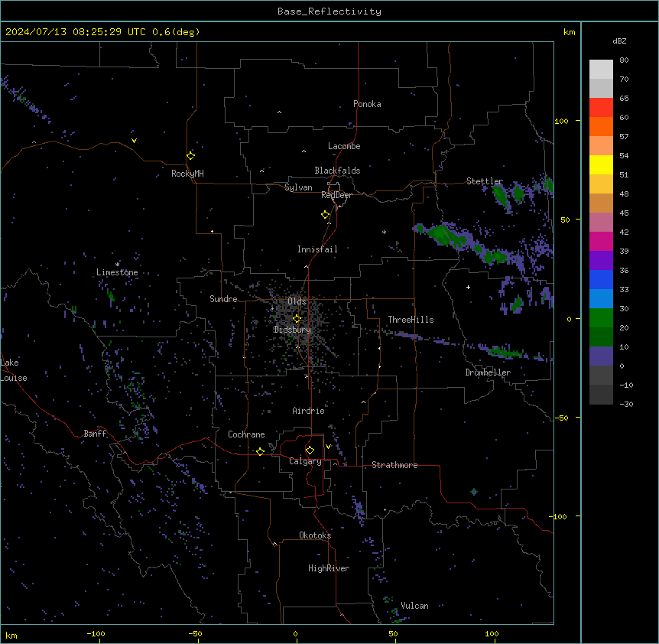The height and width of the screenshot is (644, 659).
Task: Select the magenta swatch between 42 and 39 dBZ
Action: (601, 241)
